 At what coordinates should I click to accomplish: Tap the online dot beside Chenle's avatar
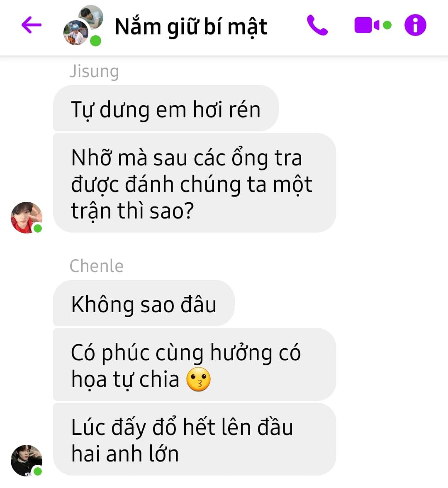click(x=38, y=471)
